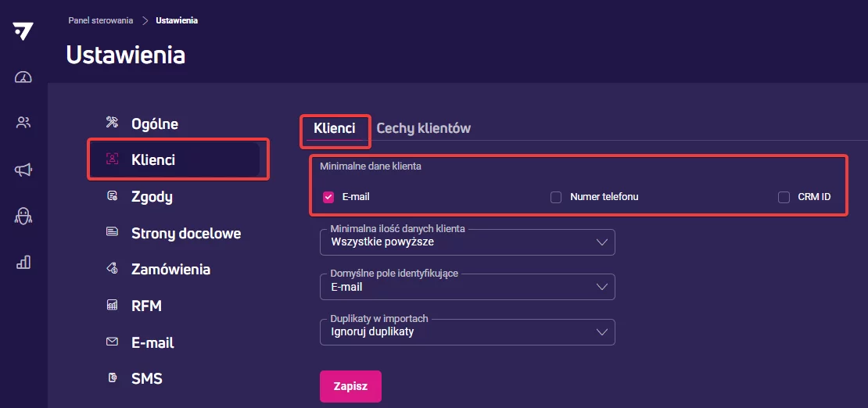Open the analytics bar chart icon
The image size is (868, 408).
tap(23, 263)
